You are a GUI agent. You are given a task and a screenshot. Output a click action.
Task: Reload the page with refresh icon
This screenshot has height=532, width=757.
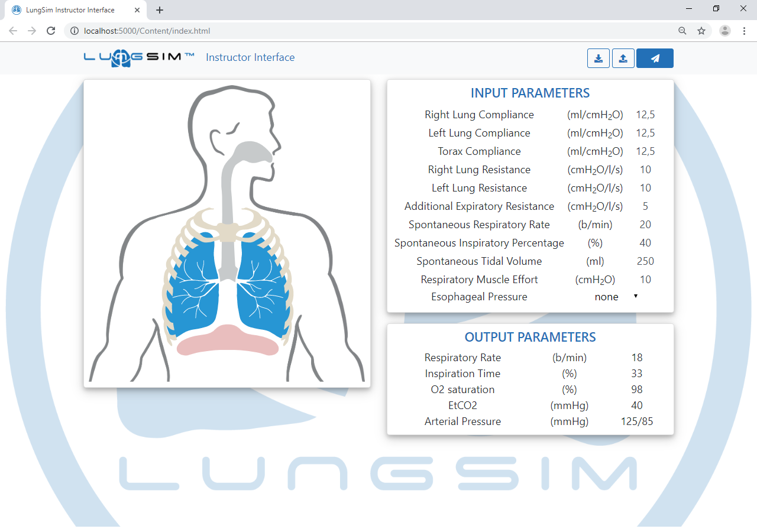click(x=51, y=31)
